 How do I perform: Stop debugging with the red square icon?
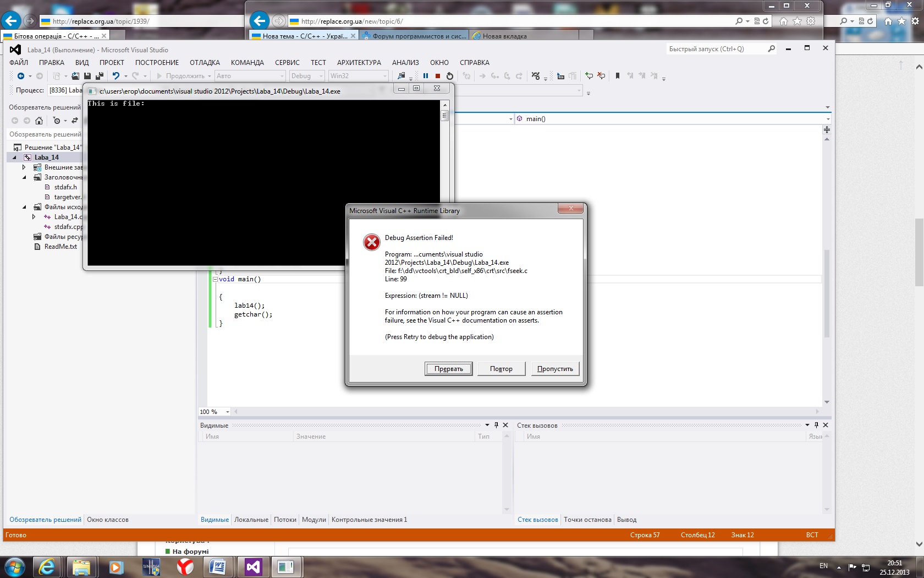pos(438,76)
